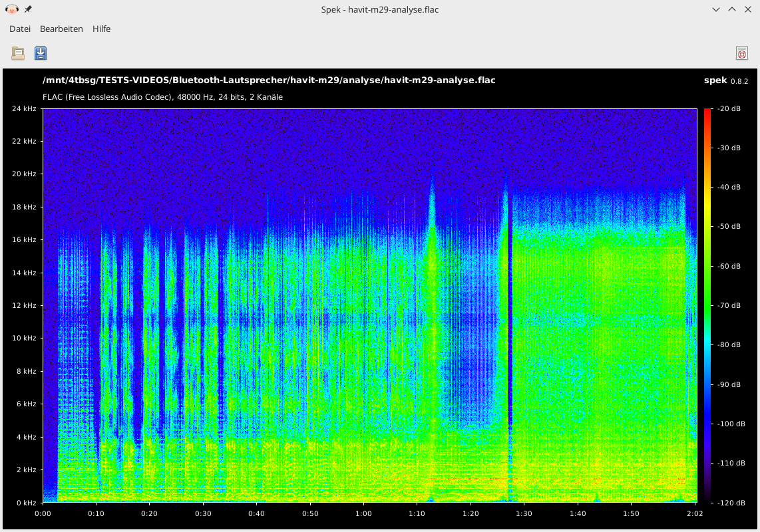Click the 24 kHz frequency axis label
This screenshot has width=760, height=532.
24,108
